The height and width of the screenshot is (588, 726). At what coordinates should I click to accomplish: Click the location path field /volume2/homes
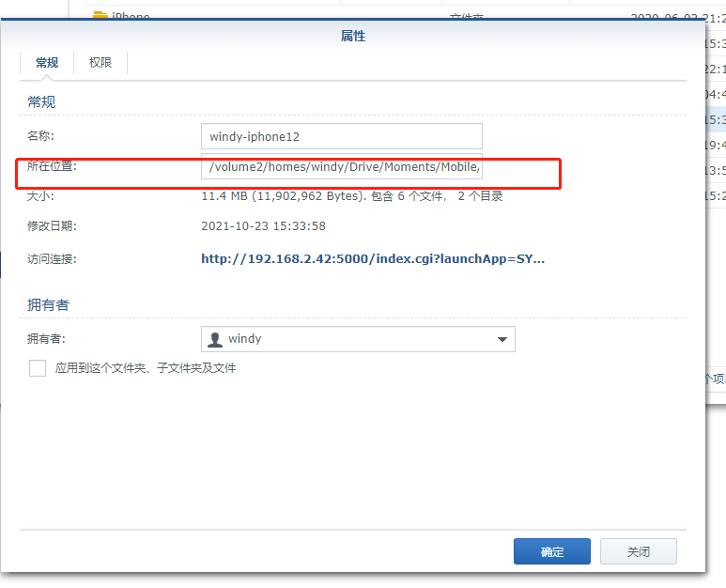click(x=341, y=167)
